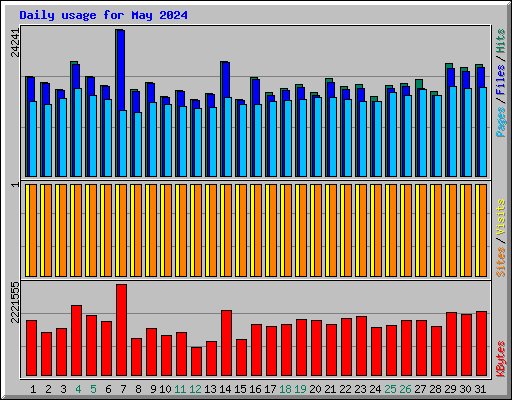This screenshot has height=400, width=512.
Task: Click the 'Sites' legend label
Action: (501, 262)
